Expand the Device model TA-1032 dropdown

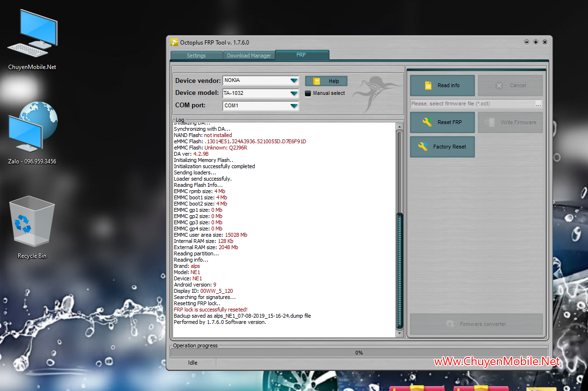pyautogui.click(x=294, y=93)
